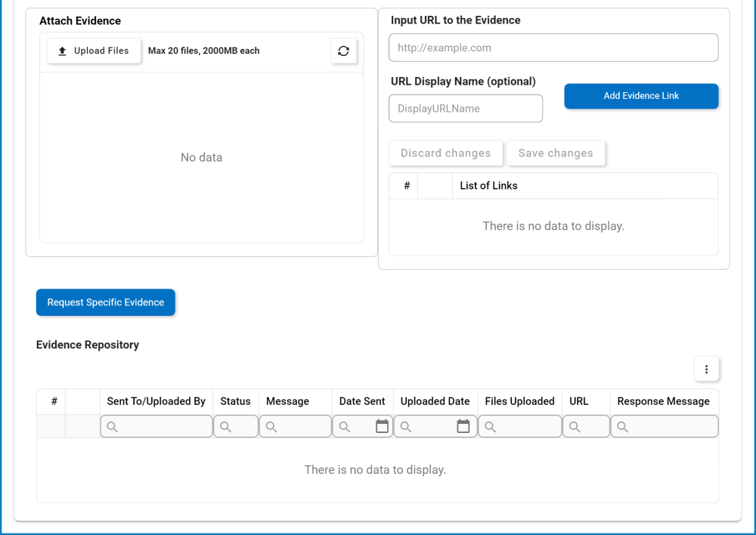Open the calendar picker in Date Sent filter
The height and width of the screenshot is (535, 756).
[x=383, y=426]
